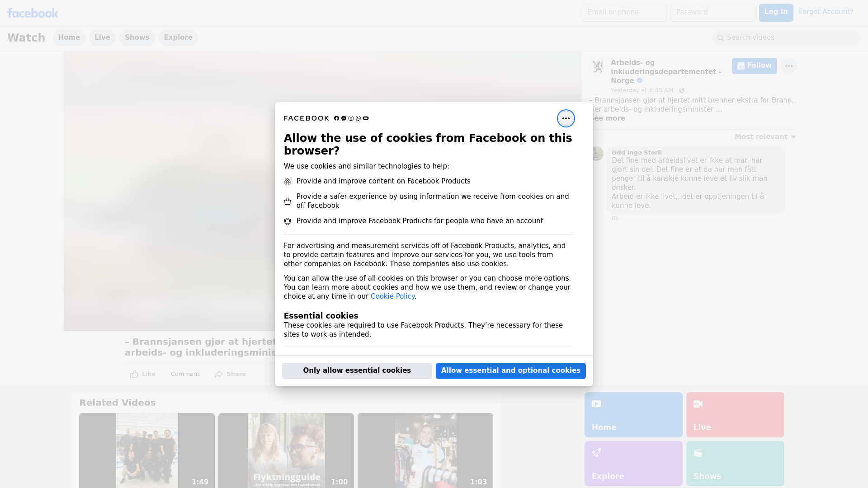The height and width of the screenshot is (488, 868).
Task: Click Arbeids- og inkluderingsdepartementet page avatar
Action: click(x=598, y=67)
